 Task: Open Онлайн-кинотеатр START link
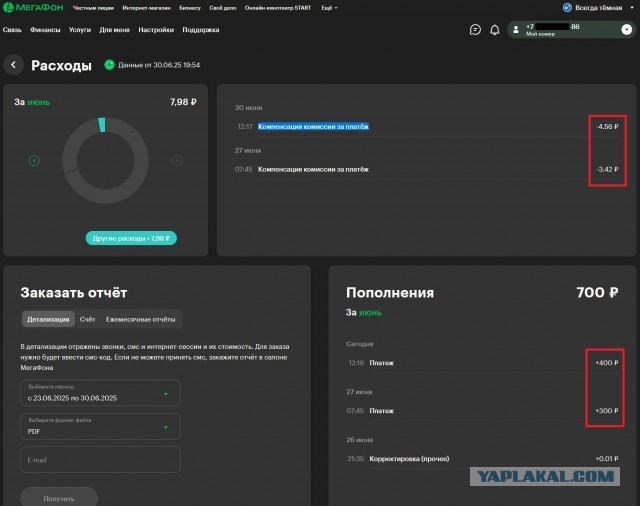point(278,8)
